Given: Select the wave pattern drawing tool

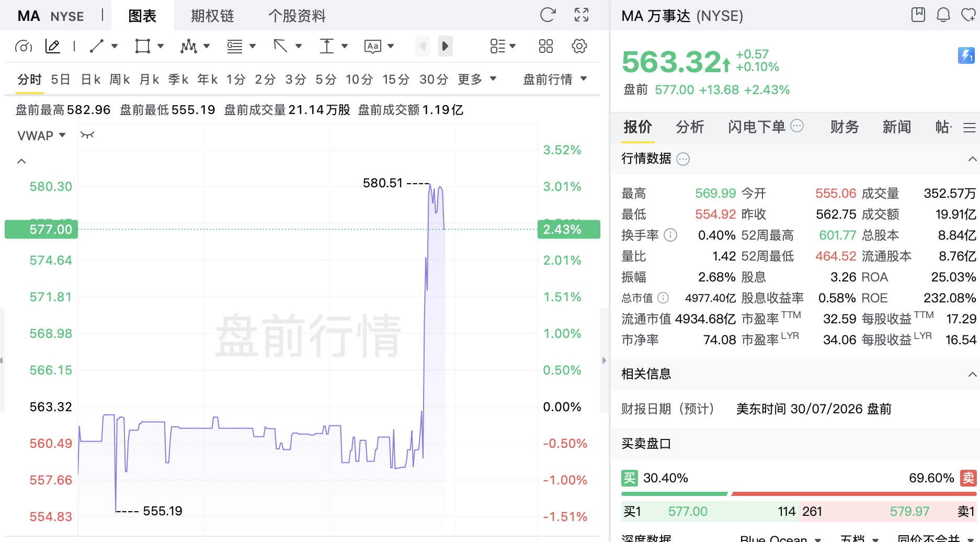Looking at the screenshot, I should click(x=188, y=46).
